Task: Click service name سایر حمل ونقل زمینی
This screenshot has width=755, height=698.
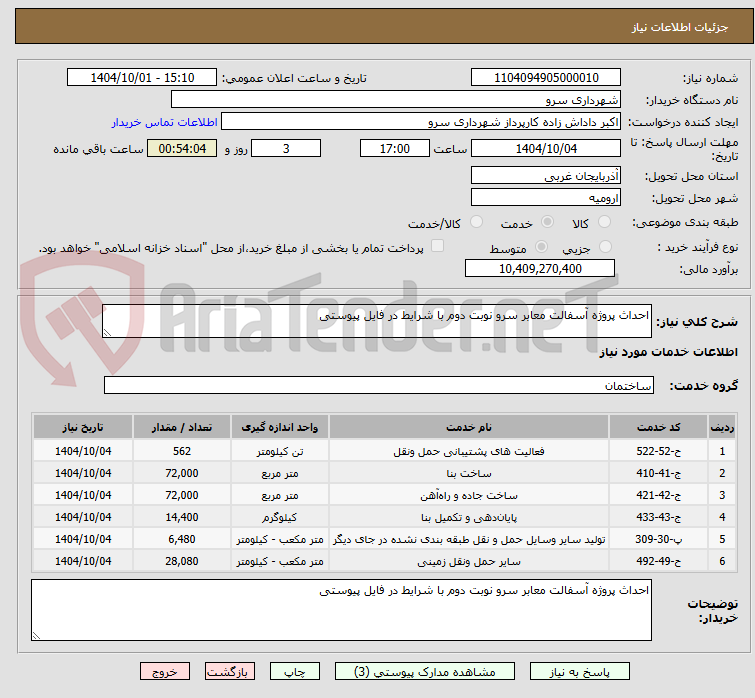Action: pyautogui.click(x=469, y=561)
